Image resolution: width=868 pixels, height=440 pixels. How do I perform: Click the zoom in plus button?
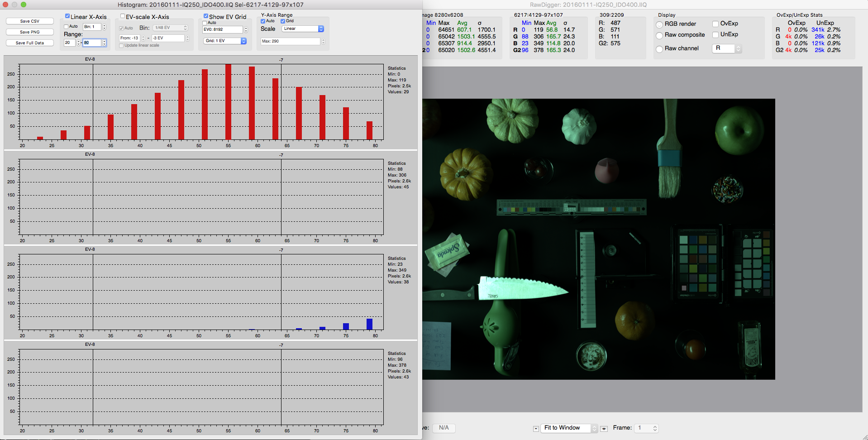coord(604,429)
